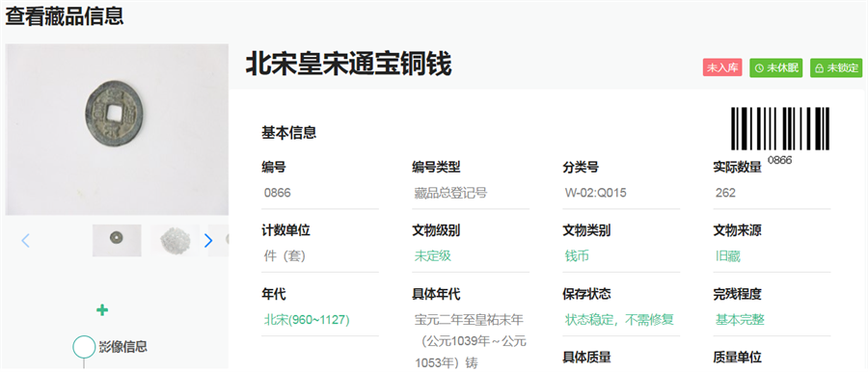Click the 文物类别 value 钱币
This screenshot has width=868, height=372.
(577, 256)
